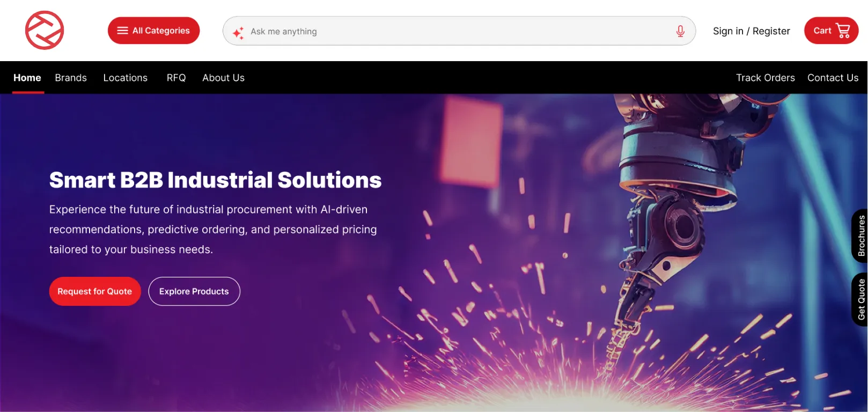
Task: Open the Brochures side tab
Action: pyautogui.click(x=860, y=236)
